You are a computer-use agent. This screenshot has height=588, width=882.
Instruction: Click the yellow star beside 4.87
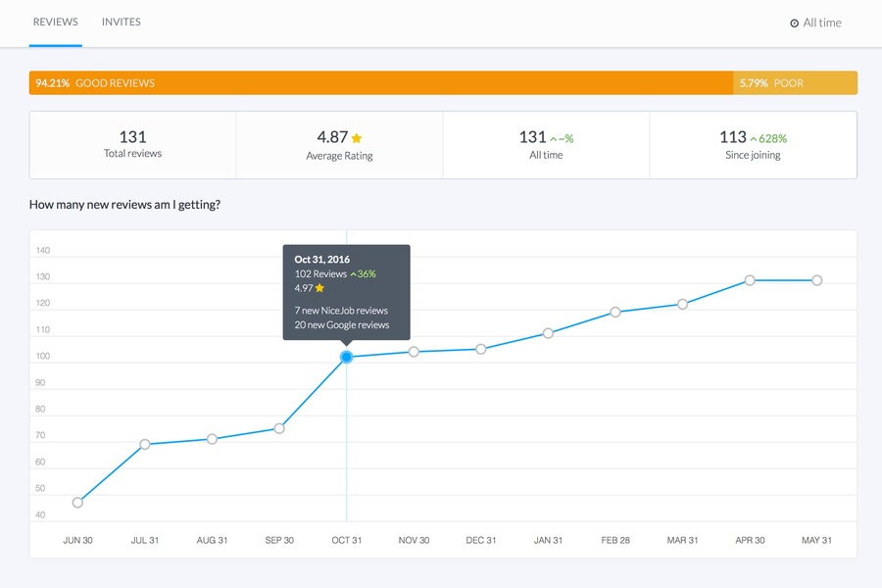357,138
